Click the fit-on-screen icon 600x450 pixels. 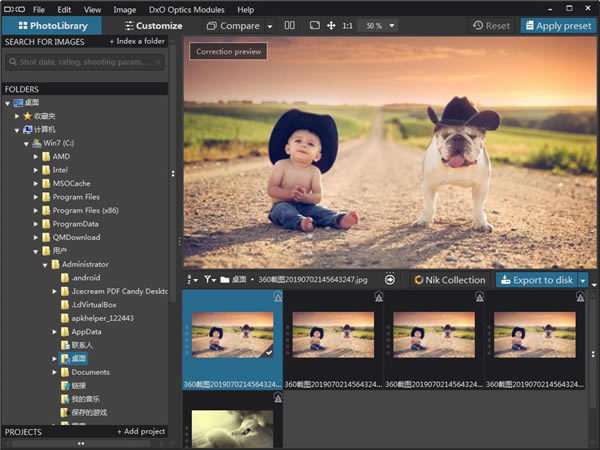click(x=315, y=25)
